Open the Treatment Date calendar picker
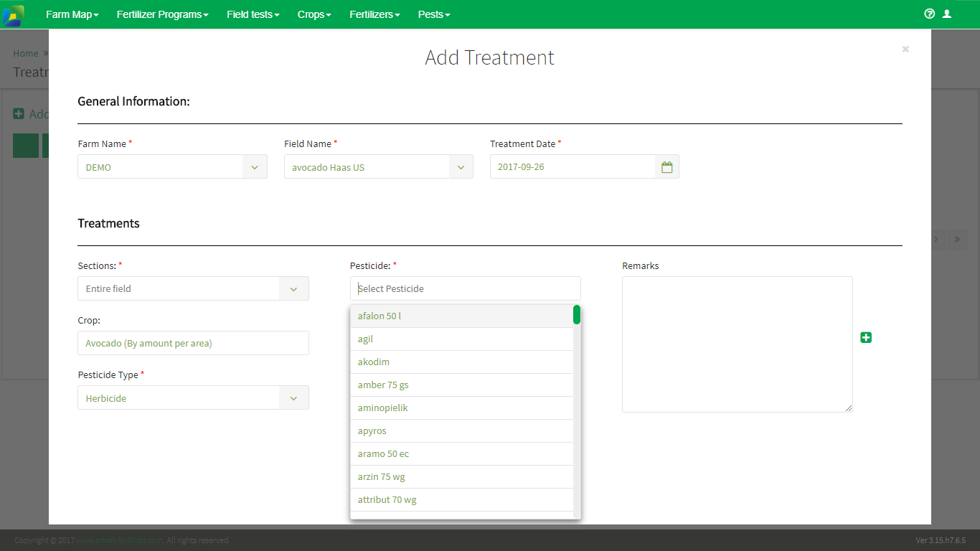Image resolution: width=980 pixels, height=551 pixels. pyautogui.click(x=667, y=167)
